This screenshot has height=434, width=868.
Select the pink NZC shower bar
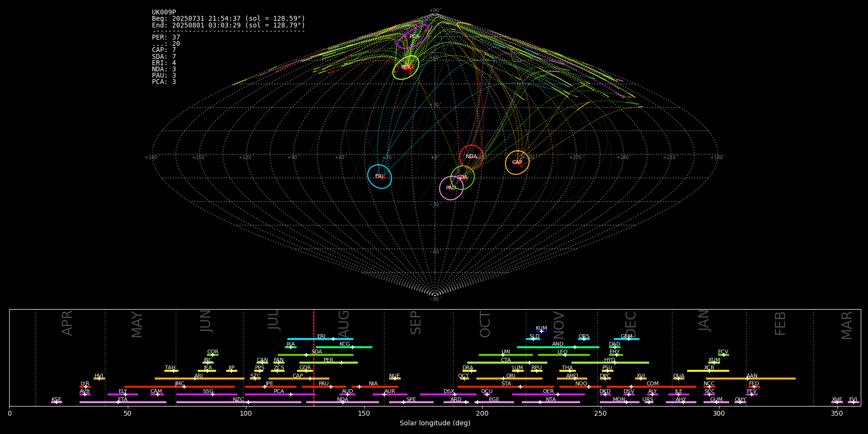239,402
